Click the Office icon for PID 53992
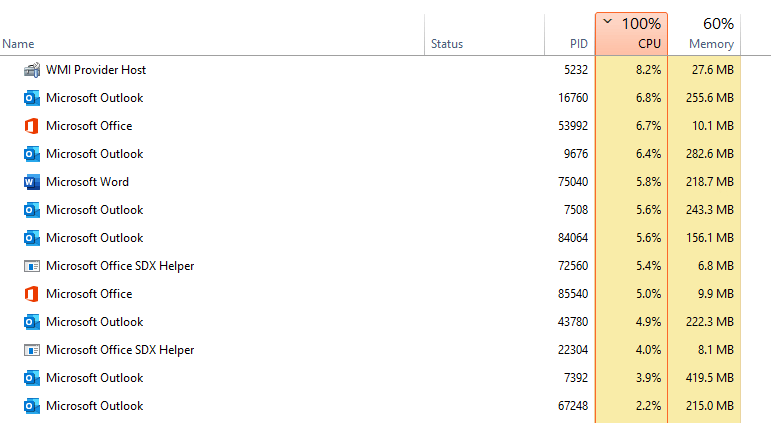This screenshot has width=771, height=423. point(32,126)
